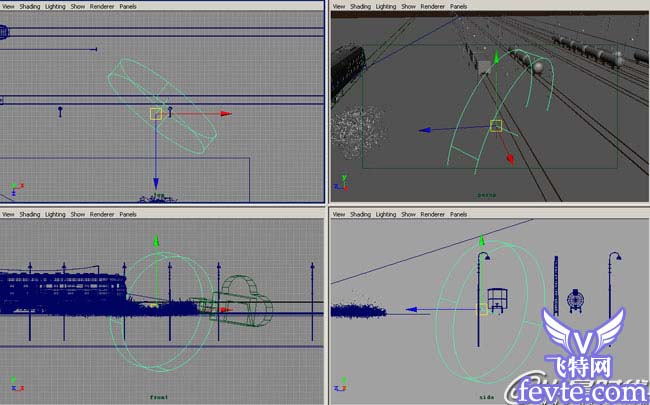This screenshot has height=405, width=650.
Task: Open Shading menu in persp viewport panel
Action: 360,6
